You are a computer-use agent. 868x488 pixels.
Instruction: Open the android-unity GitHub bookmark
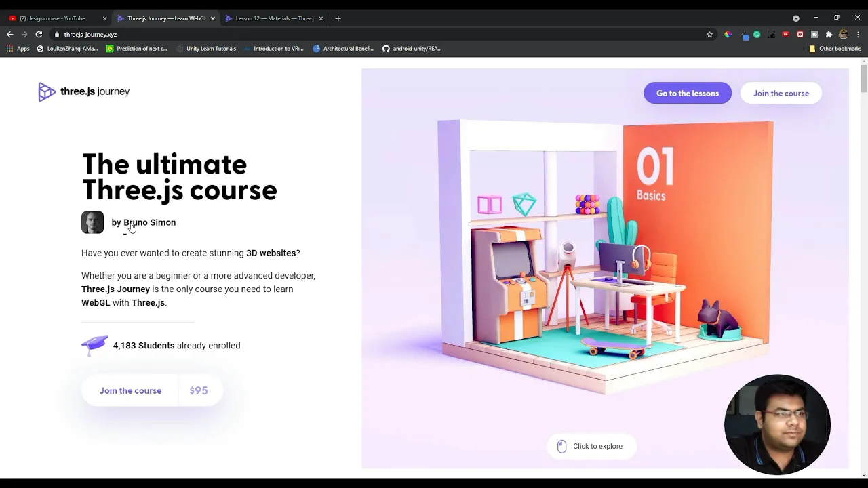point(412,49)
